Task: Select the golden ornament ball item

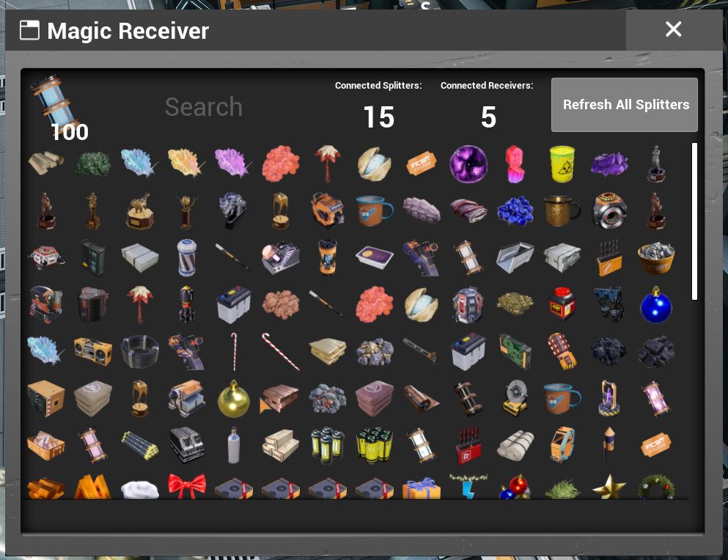Action: coord(234,399)
